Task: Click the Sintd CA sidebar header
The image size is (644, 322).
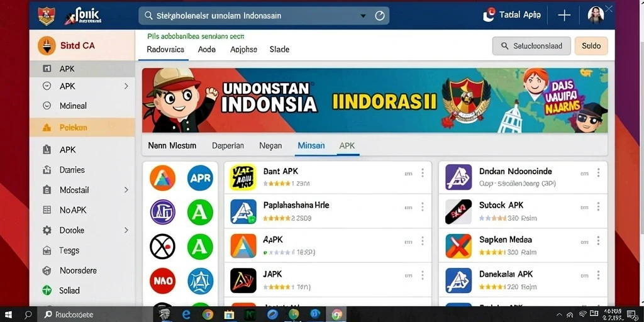Action: point(82,45)
